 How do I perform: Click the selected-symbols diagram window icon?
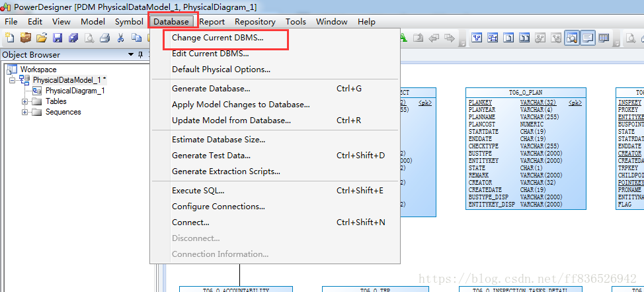point(493,38)
